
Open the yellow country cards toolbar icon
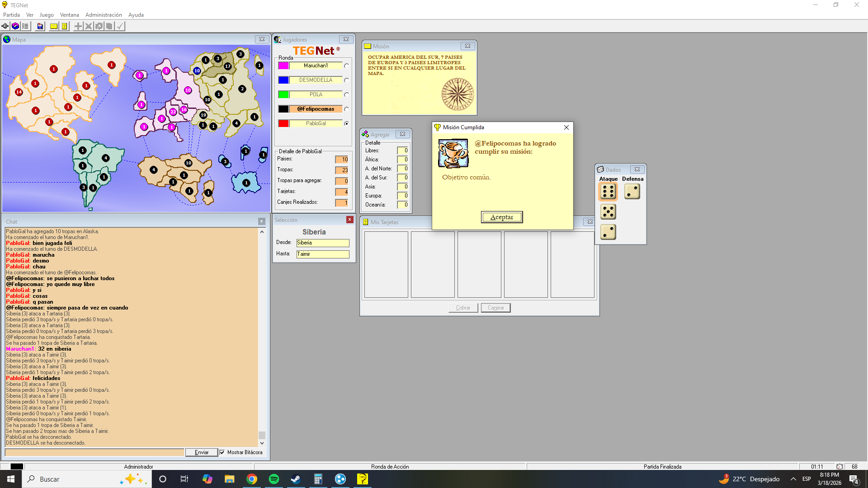pos(65,26)
